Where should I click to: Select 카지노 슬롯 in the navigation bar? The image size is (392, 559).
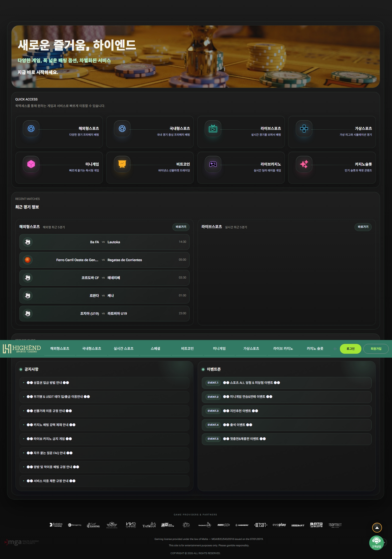(x=315, y=349)
